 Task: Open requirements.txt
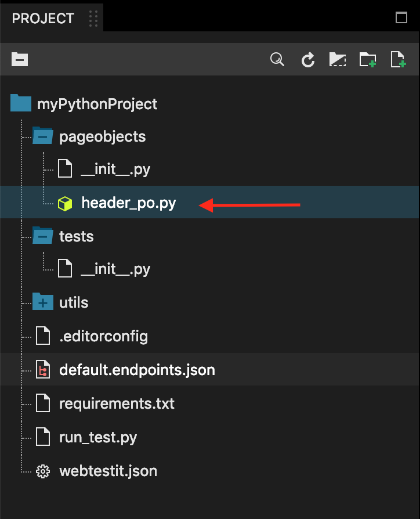(x=117, y=404)
